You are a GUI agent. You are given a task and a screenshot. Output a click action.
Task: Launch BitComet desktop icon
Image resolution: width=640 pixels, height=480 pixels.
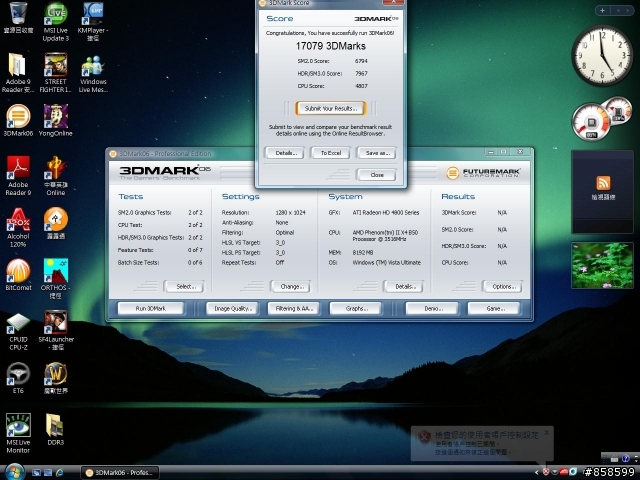18,275
